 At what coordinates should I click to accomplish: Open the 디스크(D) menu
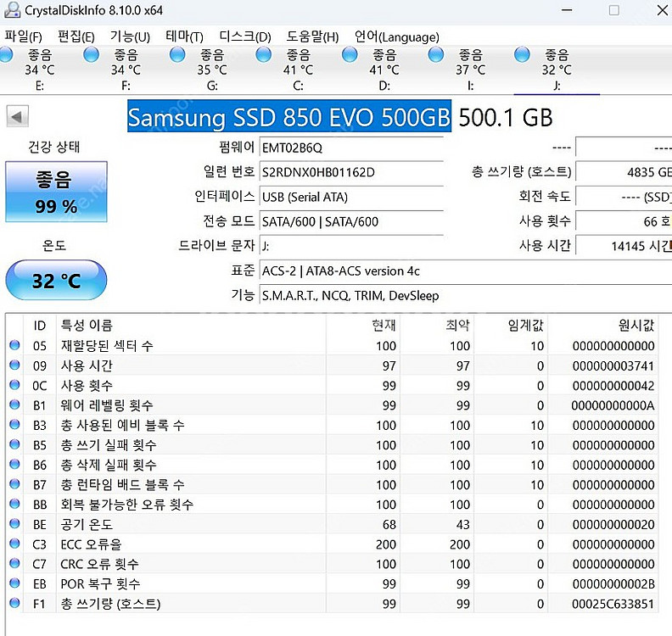point(244,36)
